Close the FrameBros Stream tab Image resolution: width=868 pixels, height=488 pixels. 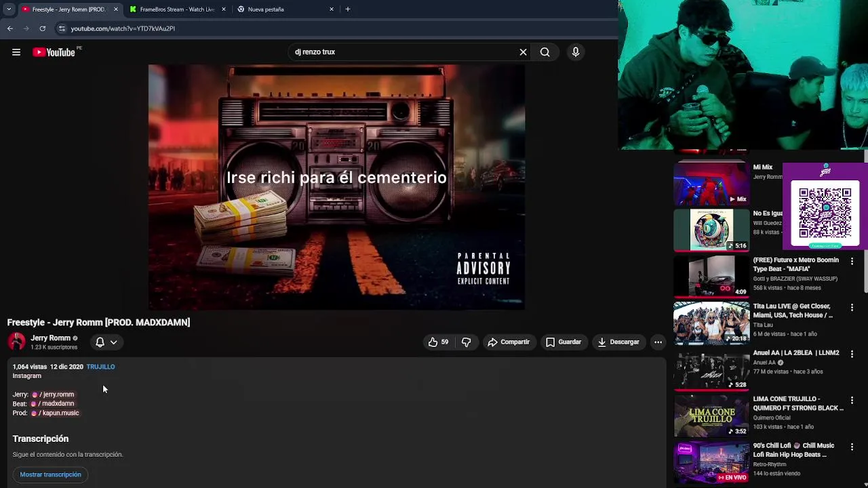click(x=224, y=9)
